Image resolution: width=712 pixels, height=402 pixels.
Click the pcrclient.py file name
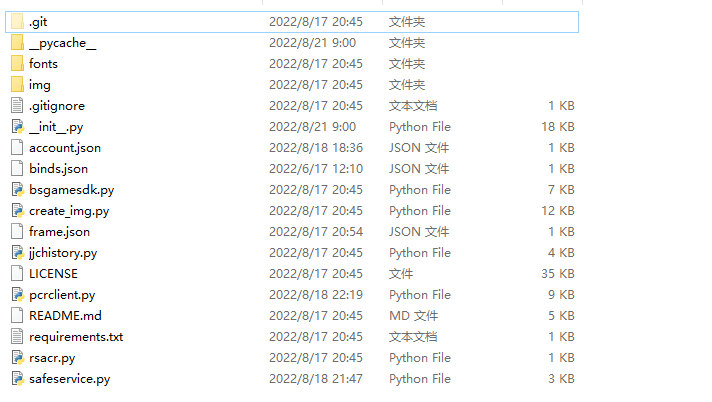62,295
